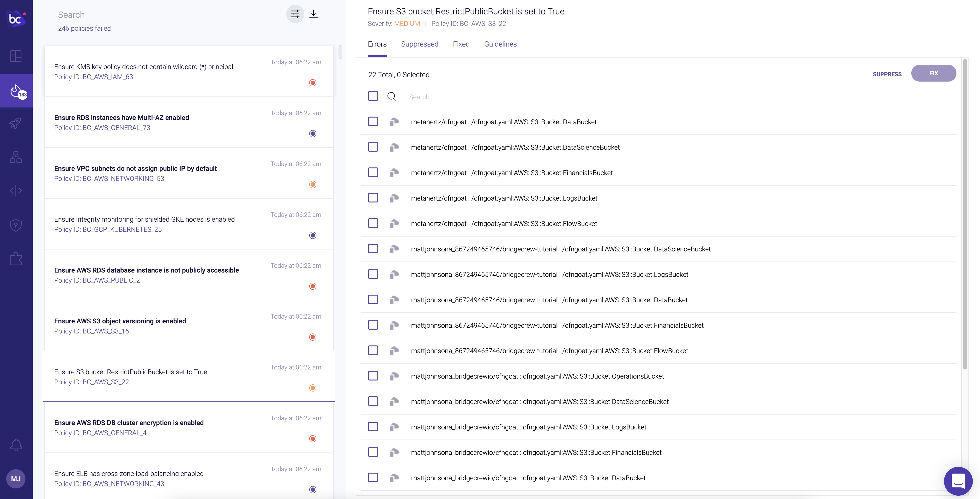Open the policy filter sliders icon
Screen dimensions: 980x499
pyautogui.click(x=295, y=14)
